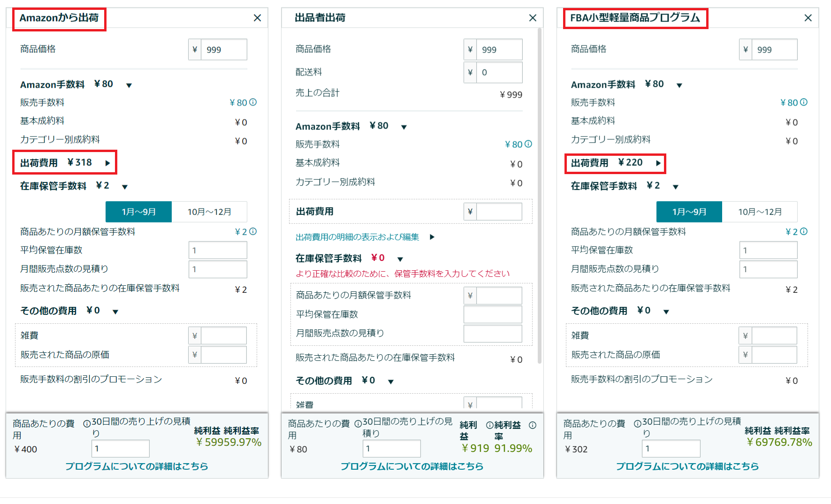Click info icon next to 商品あたりの費用 in 出品者出荷
Image resolution: width=831 pixels, height=504 pixels.
(358, 424)
